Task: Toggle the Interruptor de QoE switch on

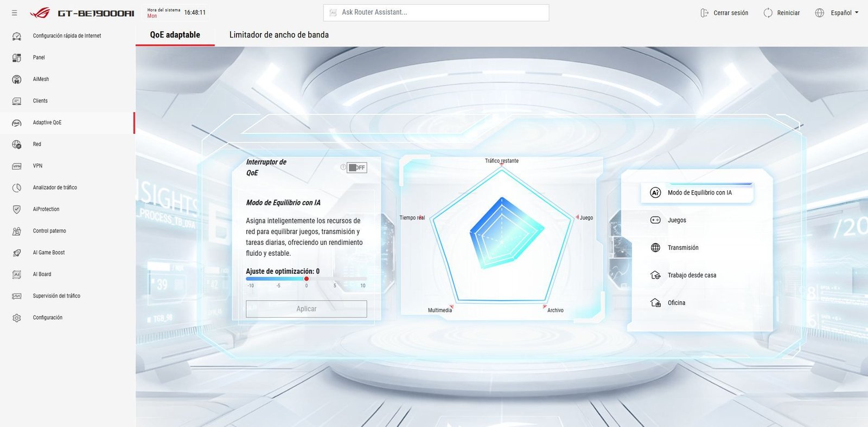Action: click(x=358, y=167)
